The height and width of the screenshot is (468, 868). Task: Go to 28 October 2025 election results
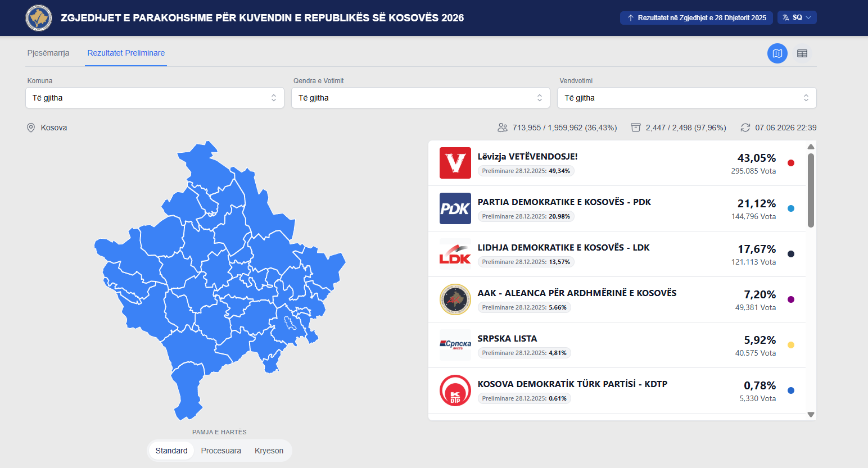coord(697,18)
